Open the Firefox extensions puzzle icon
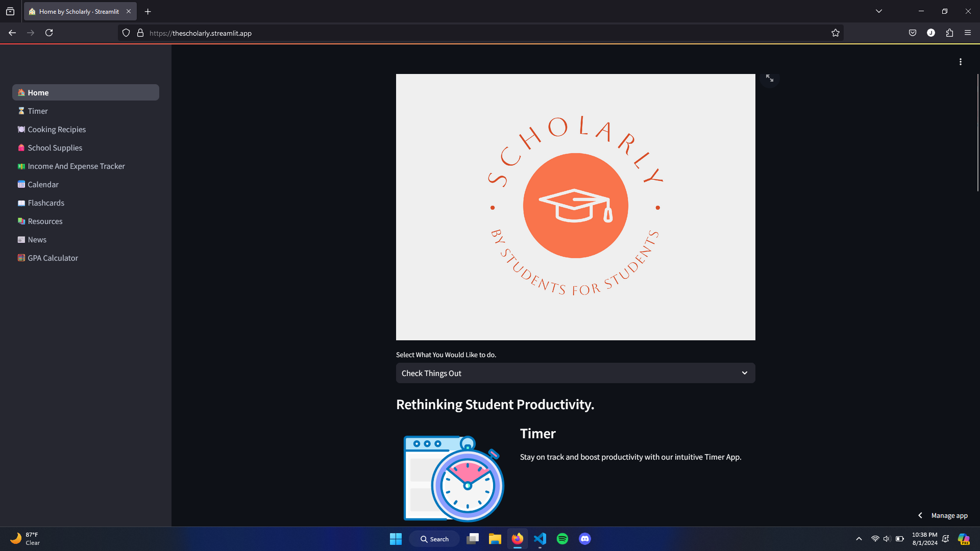Screen dimensions: 980x551 point(949,33)
